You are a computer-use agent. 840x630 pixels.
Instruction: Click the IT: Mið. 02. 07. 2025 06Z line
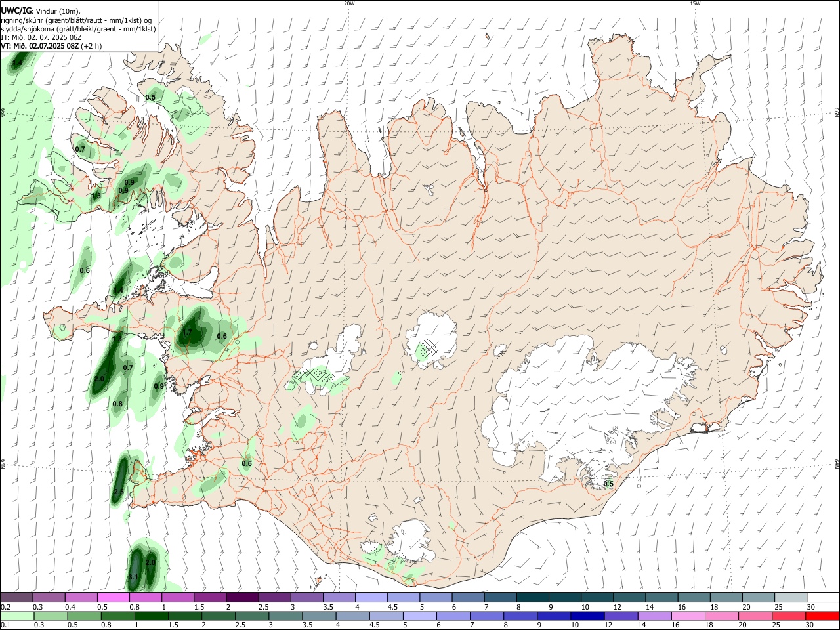tap(41, 37)
